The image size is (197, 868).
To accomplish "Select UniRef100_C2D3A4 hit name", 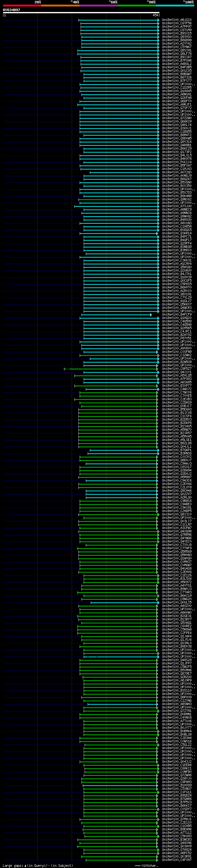I will coord(177,738).
